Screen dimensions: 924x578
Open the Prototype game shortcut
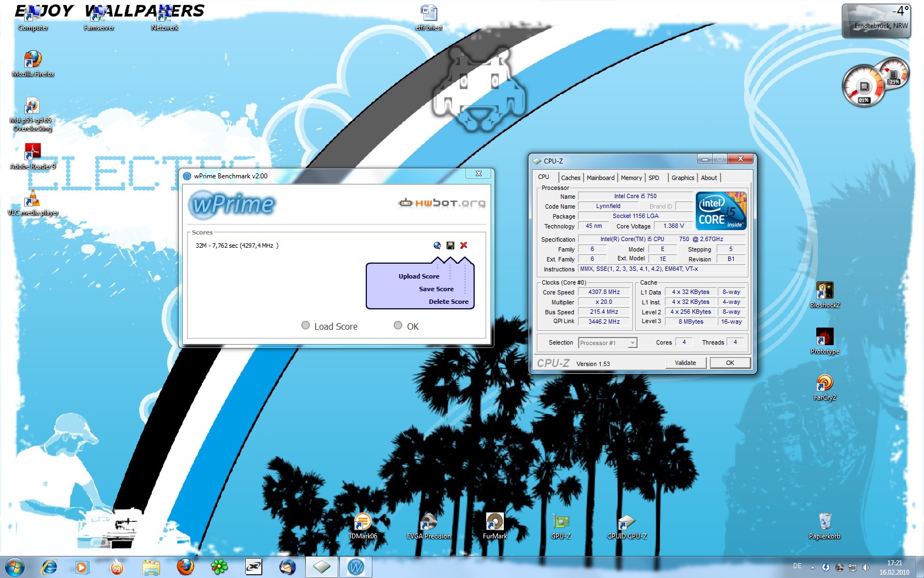pos(824,341)
